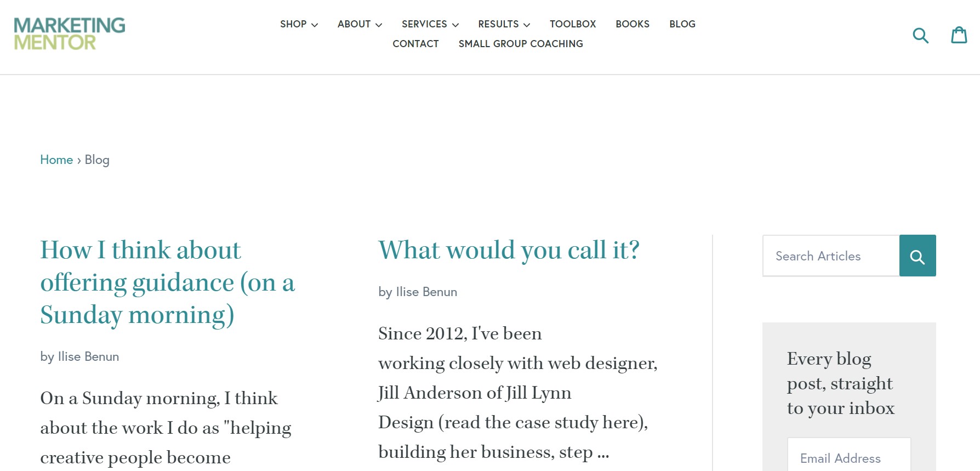Select Small Group Coaching in navigation
The height and width of the screenshot is (471, 980).
(521, 44)
